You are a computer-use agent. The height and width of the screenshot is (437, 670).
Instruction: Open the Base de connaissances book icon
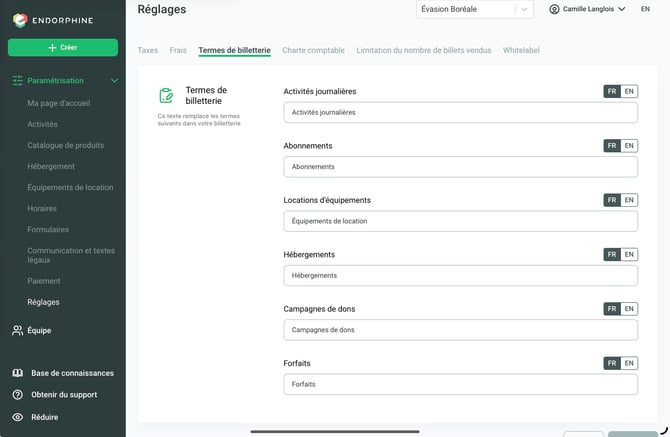tap(18, 373)
